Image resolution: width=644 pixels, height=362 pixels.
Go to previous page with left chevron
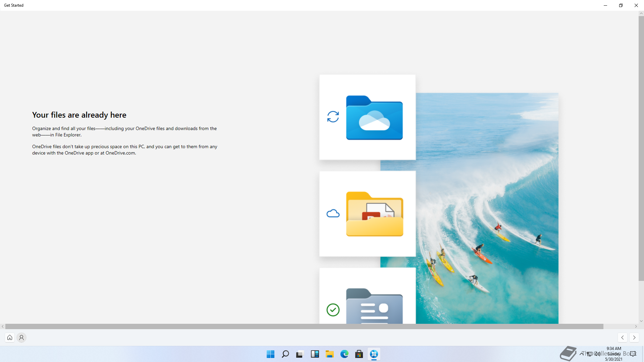(x=623, y=338)
